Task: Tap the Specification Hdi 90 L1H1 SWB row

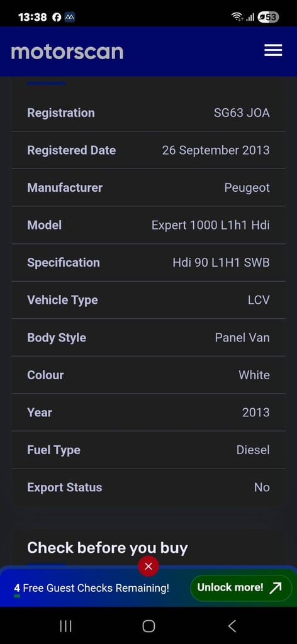Action: 148,262
